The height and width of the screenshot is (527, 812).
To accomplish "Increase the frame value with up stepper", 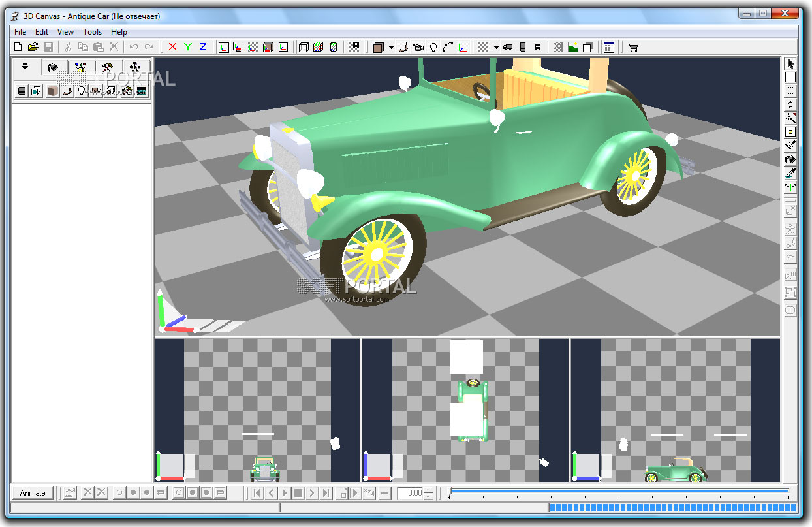I will [428, 490].
